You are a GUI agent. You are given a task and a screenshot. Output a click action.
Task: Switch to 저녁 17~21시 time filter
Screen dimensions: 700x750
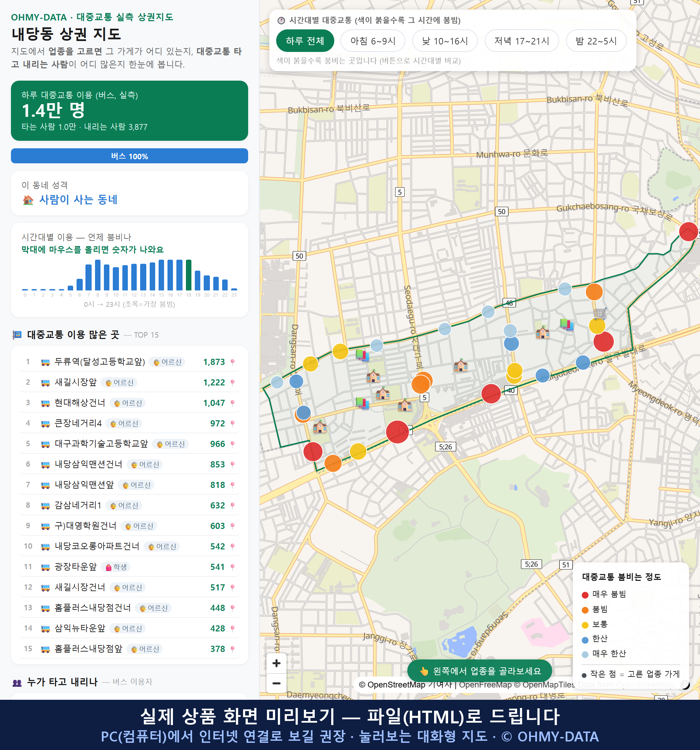(x=522, y=41)
